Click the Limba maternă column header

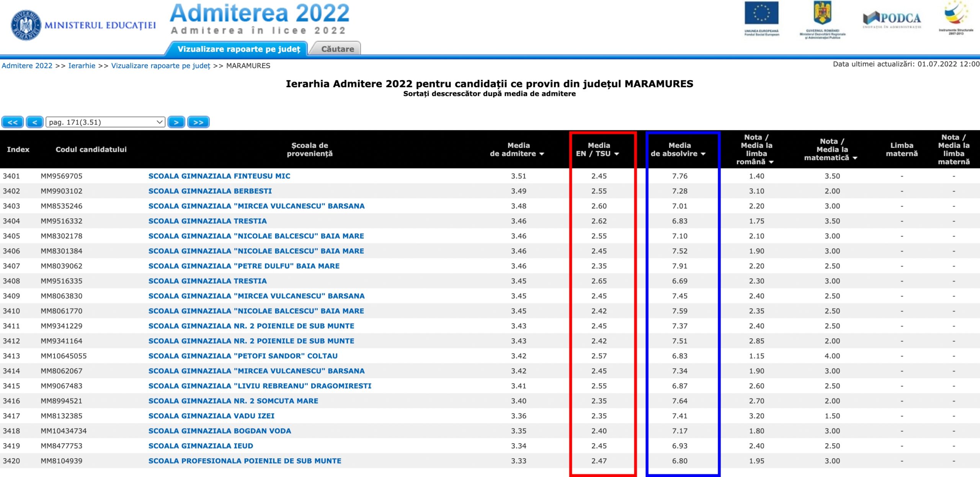(902, 149)
